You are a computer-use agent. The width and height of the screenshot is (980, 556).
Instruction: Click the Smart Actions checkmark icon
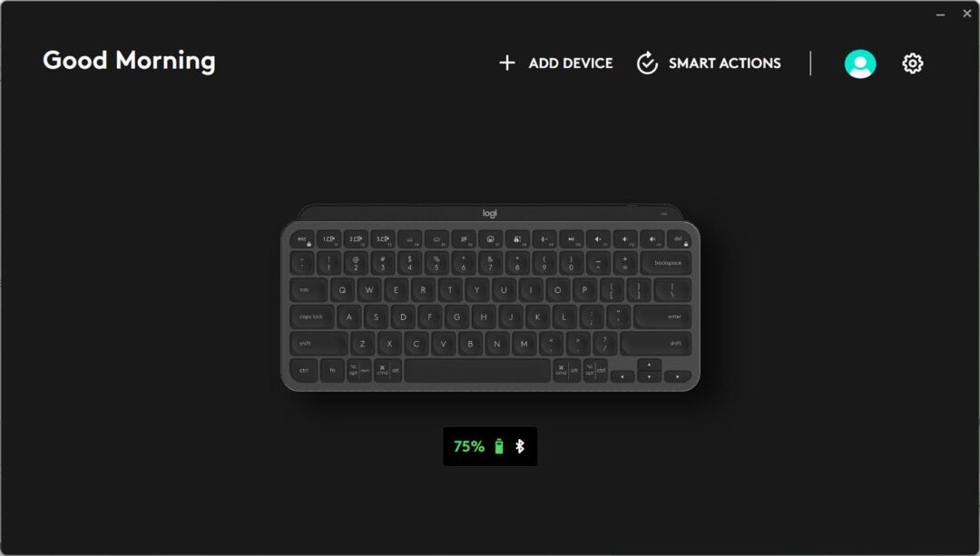tap(647, 63)
